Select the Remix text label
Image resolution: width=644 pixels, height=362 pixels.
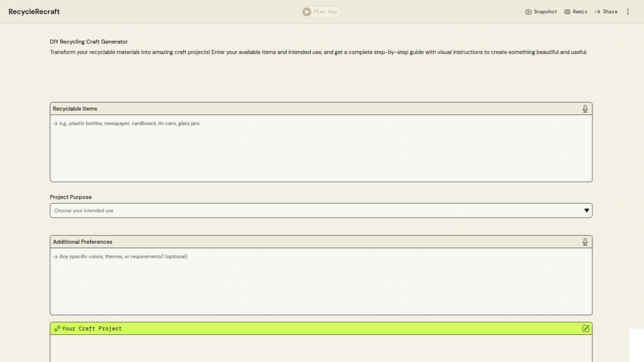[580, 12]
